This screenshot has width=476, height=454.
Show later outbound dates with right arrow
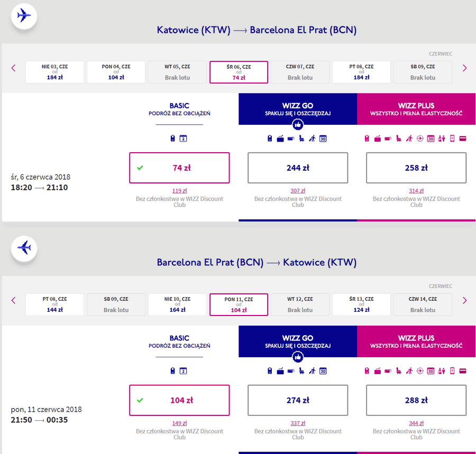pos(464,68)
